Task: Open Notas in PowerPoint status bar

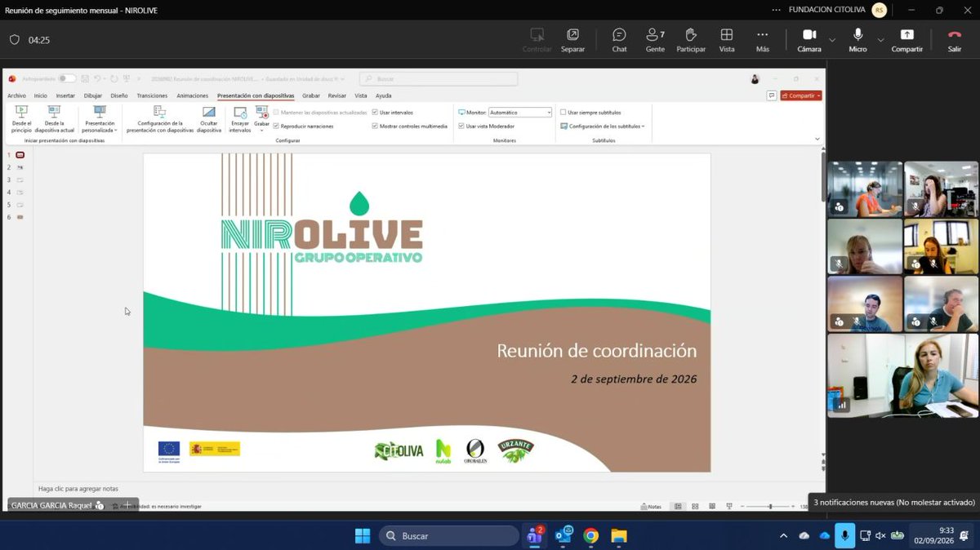Action: point(652,507)
